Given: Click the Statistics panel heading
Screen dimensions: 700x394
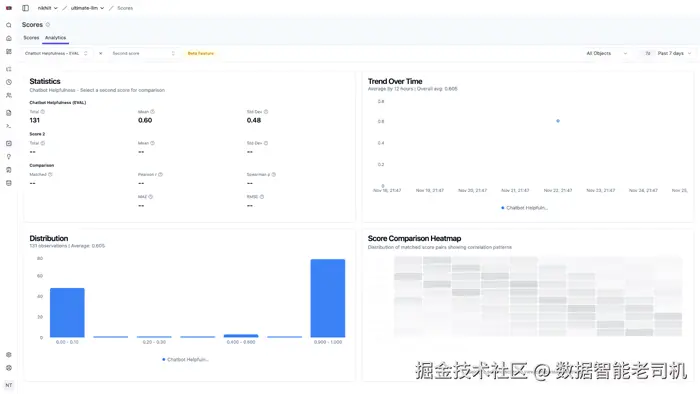Looking at the screenshot, I should point(45,81).
